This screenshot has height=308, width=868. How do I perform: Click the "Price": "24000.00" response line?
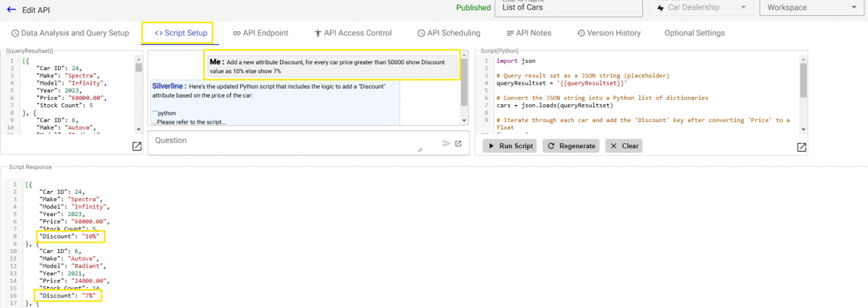pyautogui.click(x=75, y=281)
